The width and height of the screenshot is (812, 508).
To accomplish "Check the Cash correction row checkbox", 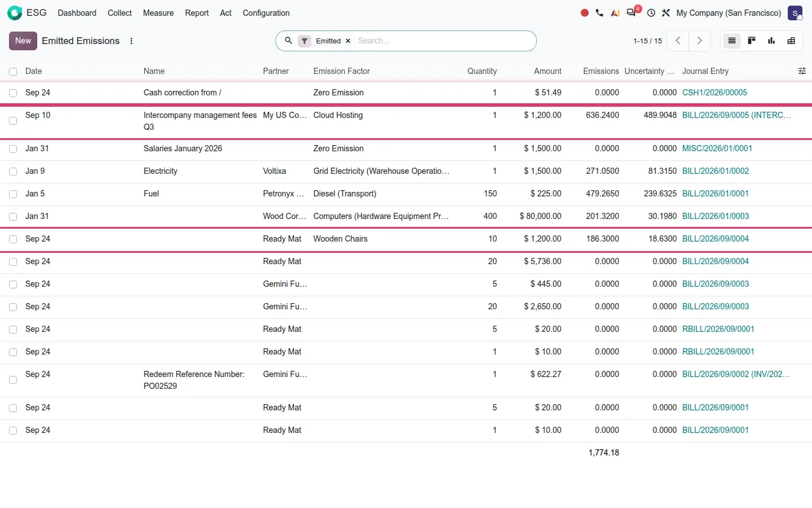I will (x=13, y=93).
